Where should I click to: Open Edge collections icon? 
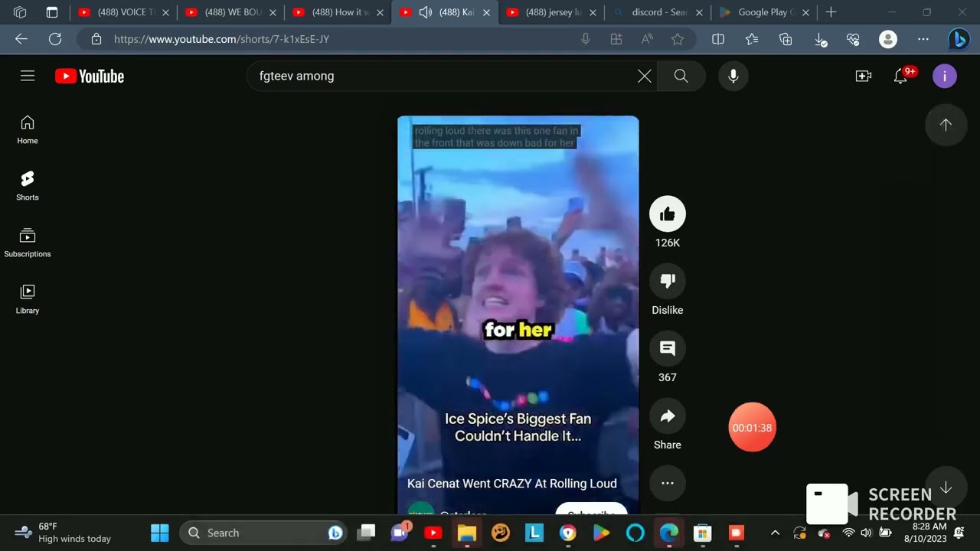786,39
